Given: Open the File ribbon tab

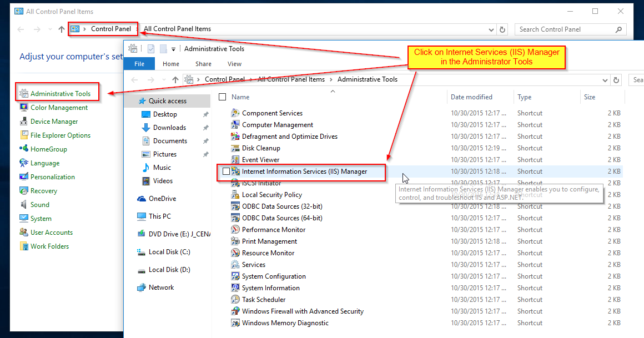Looking at the screenshot, I should [139, 64].
